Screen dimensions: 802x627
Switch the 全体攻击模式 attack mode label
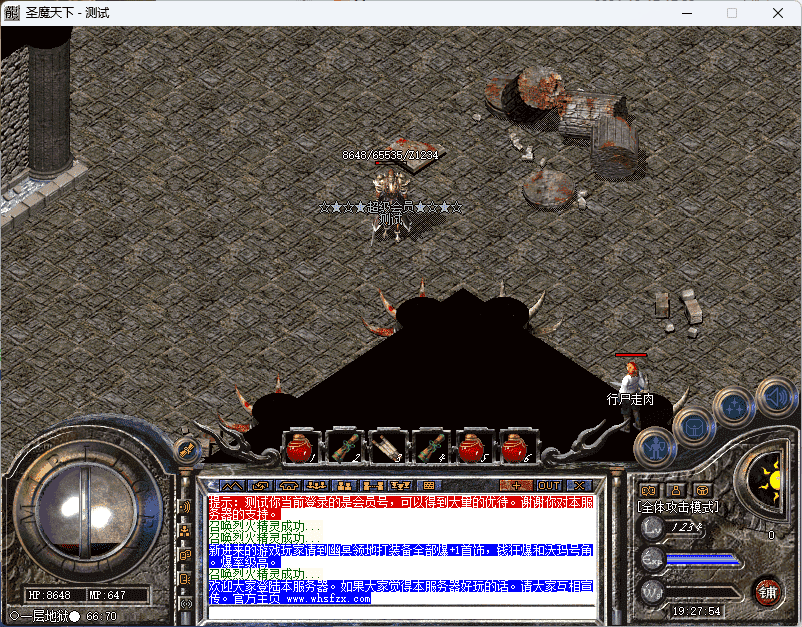(678, 507)
